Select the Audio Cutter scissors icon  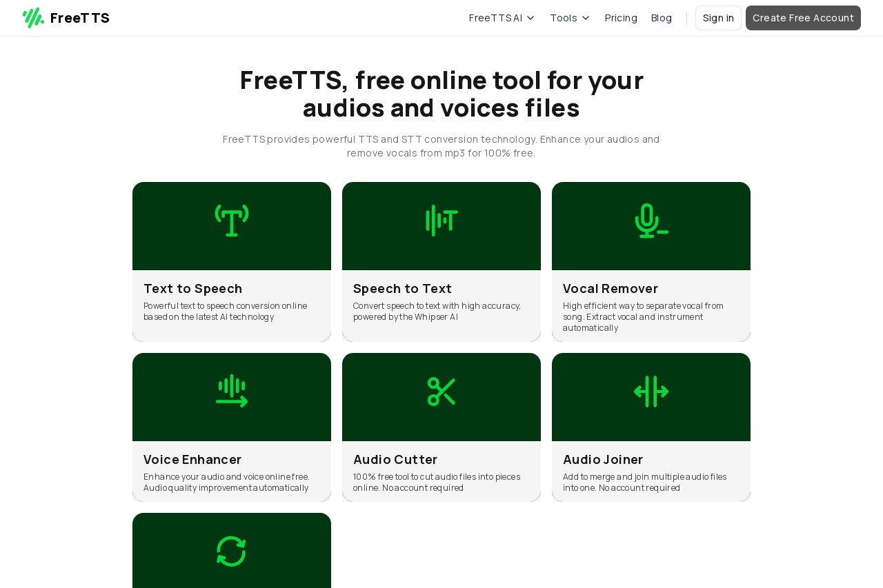[x=441, y=391]
